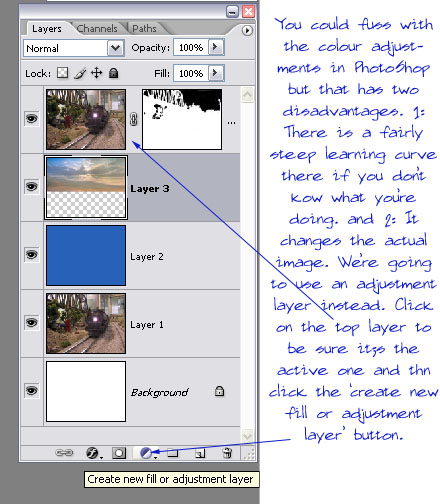Click the ellipsis beside the layer mask

[x=231, y=123]
